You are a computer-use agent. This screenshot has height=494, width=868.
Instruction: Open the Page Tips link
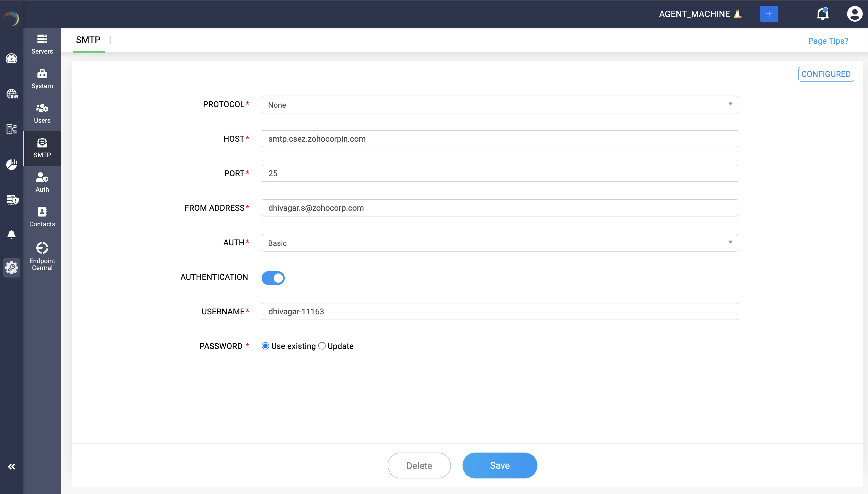pyautogui.click(x=828, y=41)
